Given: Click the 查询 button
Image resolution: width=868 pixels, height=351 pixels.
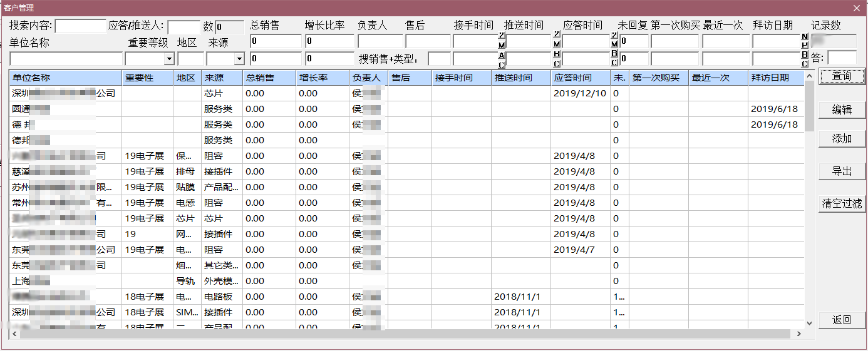Looking at the screenshot, I should point(842,76).
